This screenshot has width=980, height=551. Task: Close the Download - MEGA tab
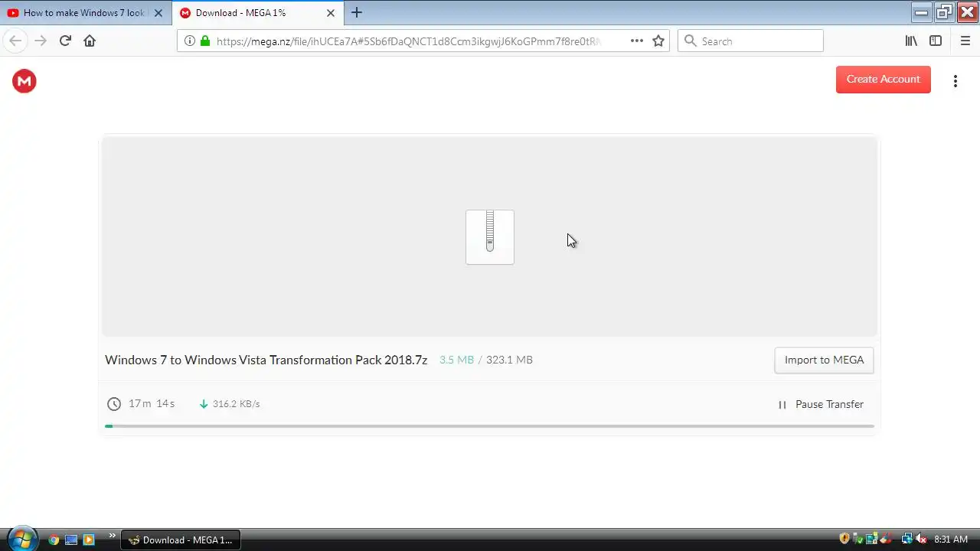(x=331, y=13)
